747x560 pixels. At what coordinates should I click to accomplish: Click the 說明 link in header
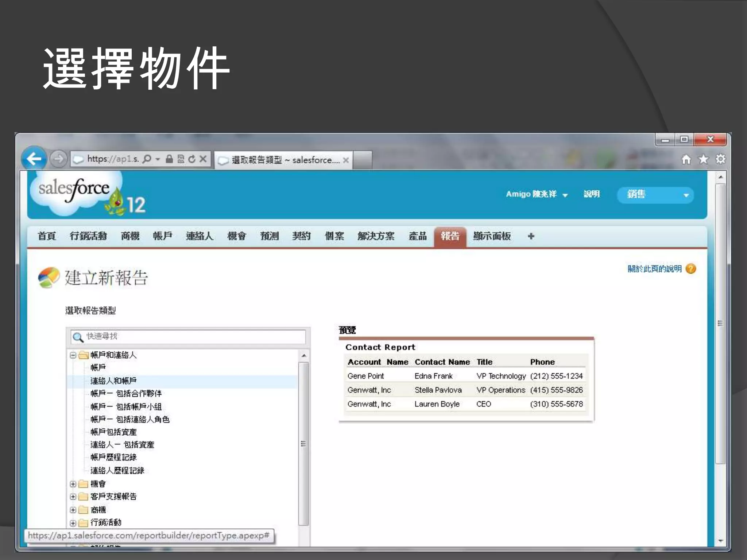click(591, 194)
